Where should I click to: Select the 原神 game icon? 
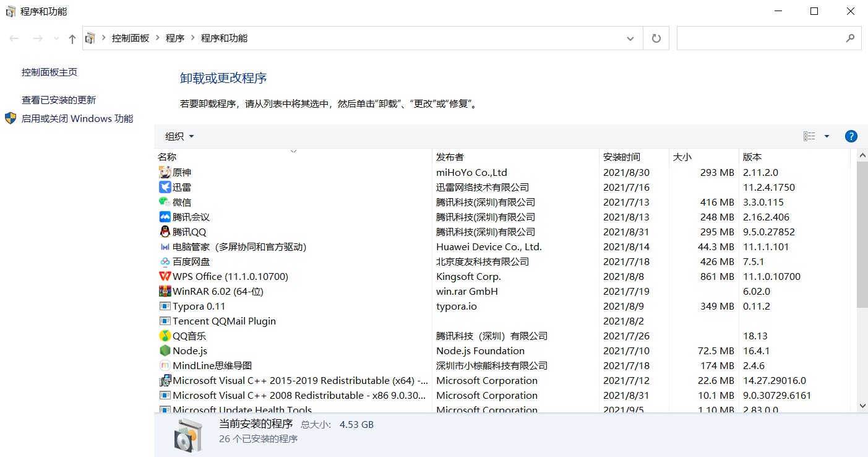click(x=165, y=172)
